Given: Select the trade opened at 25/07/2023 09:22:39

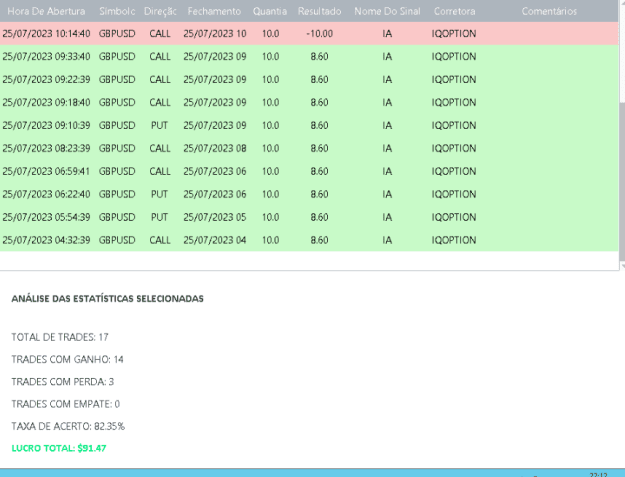Looking at the screenshot, I should click(x=309, y=79).
